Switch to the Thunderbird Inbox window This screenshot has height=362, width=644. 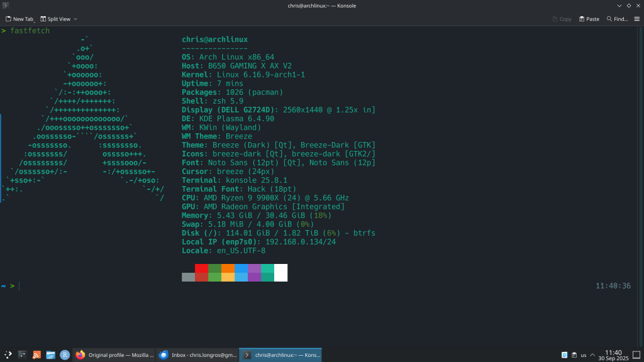[197, 355]
